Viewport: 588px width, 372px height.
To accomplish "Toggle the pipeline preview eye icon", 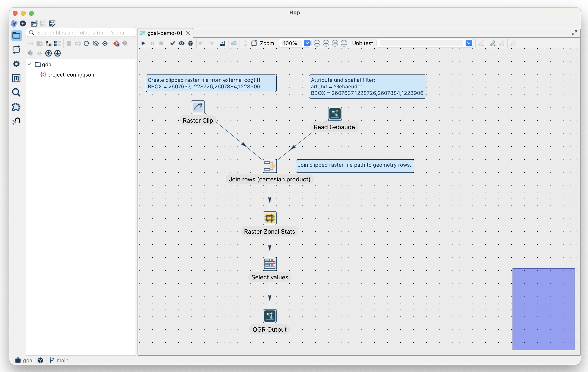I will tap(181, 43).
